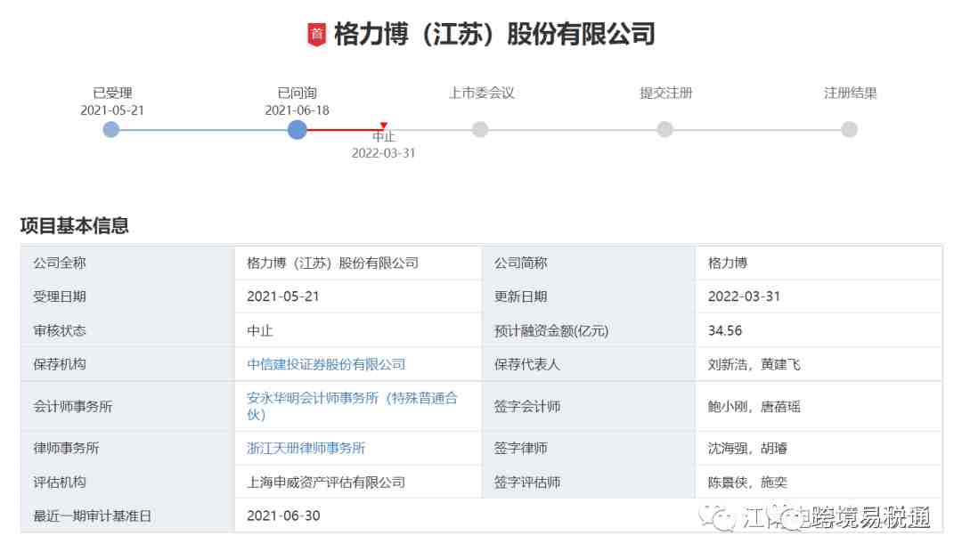Viewport: 962px width, 560px height.
Task: Open the 安永华明会计师事务所 accounting firm link
Action: pos(352,406)
